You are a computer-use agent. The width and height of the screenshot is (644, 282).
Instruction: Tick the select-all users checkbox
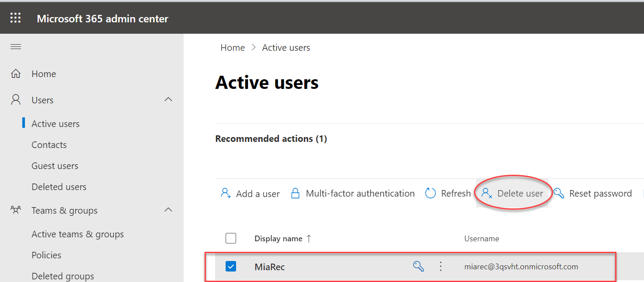click(231, 238)
